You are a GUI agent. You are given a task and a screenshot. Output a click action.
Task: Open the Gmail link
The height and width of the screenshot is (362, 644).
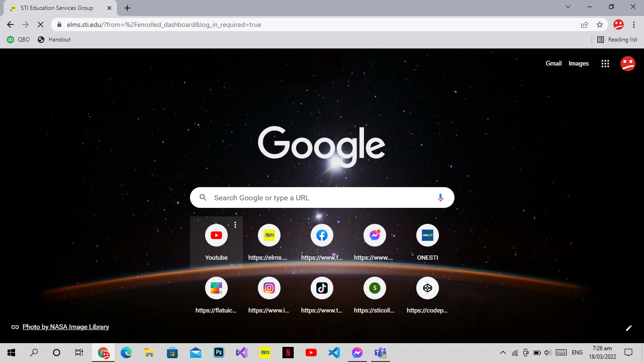553,63
